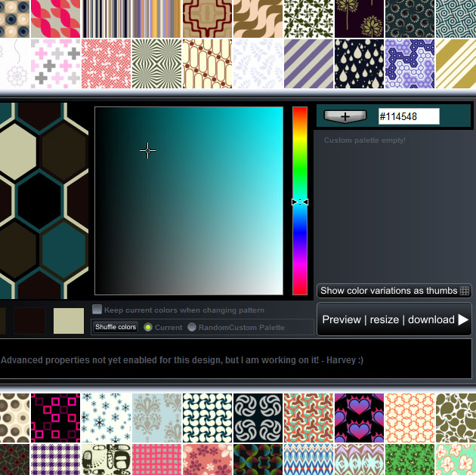Choose the gray swirl circles on black pattern
Screen dimensions: 476x475
258,418
